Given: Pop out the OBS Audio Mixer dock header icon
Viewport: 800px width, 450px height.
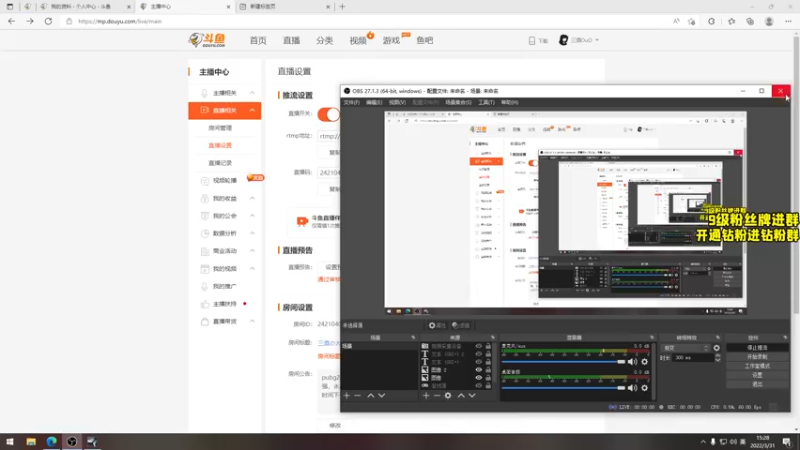Looking at the screenshot, I should 652,337.
